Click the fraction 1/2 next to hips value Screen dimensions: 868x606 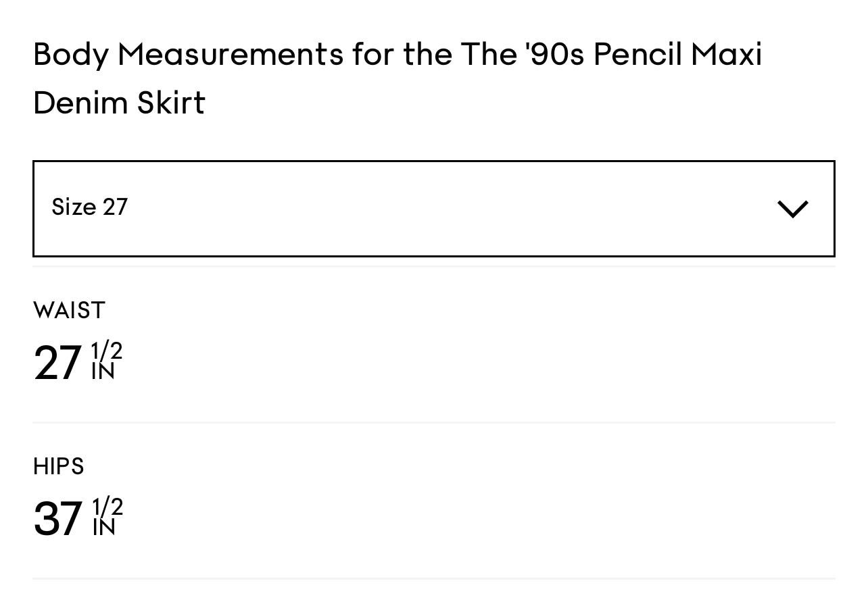pos(106,507)
